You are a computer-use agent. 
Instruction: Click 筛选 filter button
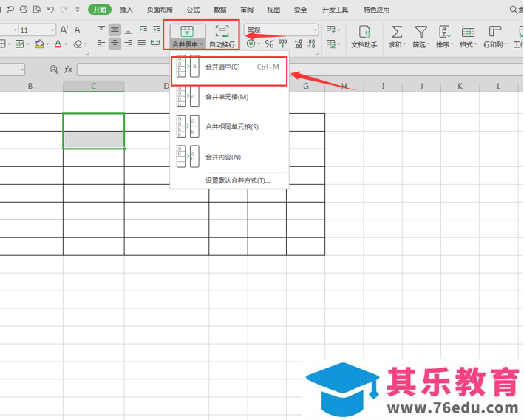pos(421,36)
